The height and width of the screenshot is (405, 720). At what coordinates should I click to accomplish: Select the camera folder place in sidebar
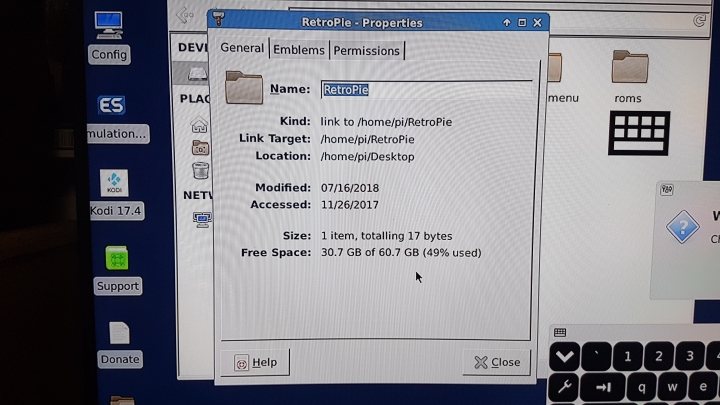point(200,148)
